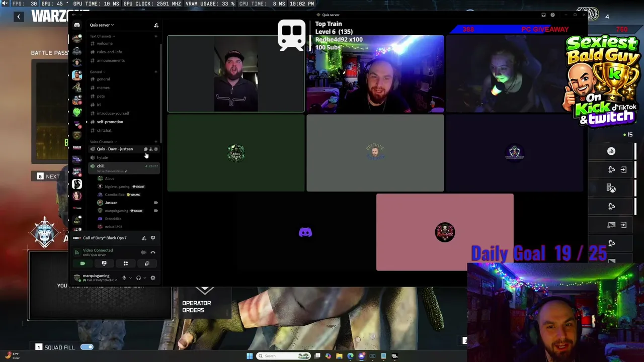Toggle noise suppression waveform icon

point(144,252)
